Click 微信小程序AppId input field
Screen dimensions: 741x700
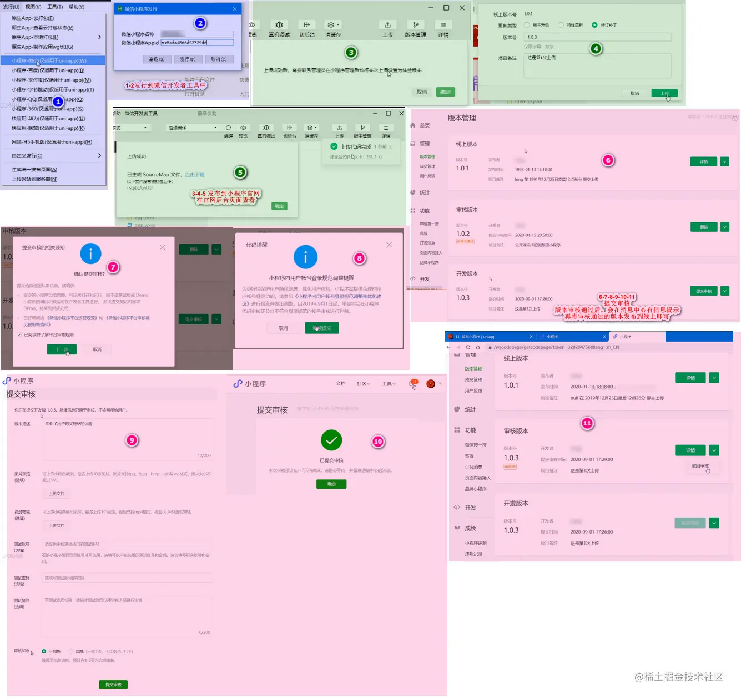(x=197, y=43)
